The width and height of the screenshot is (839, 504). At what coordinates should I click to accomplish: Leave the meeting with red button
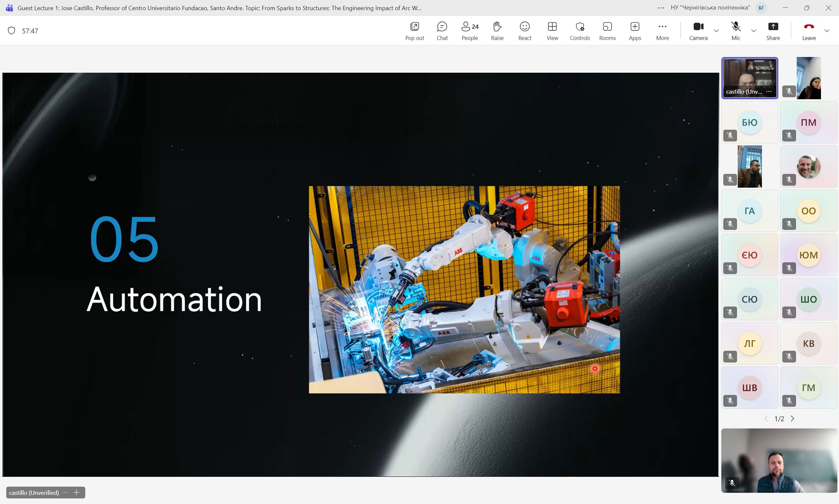pos(809,30)
